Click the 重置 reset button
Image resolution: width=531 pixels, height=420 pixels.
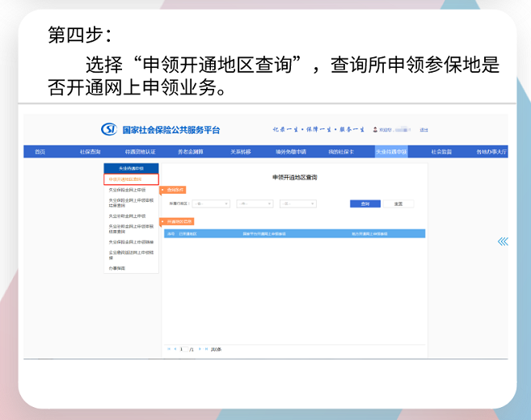point(398,204)
